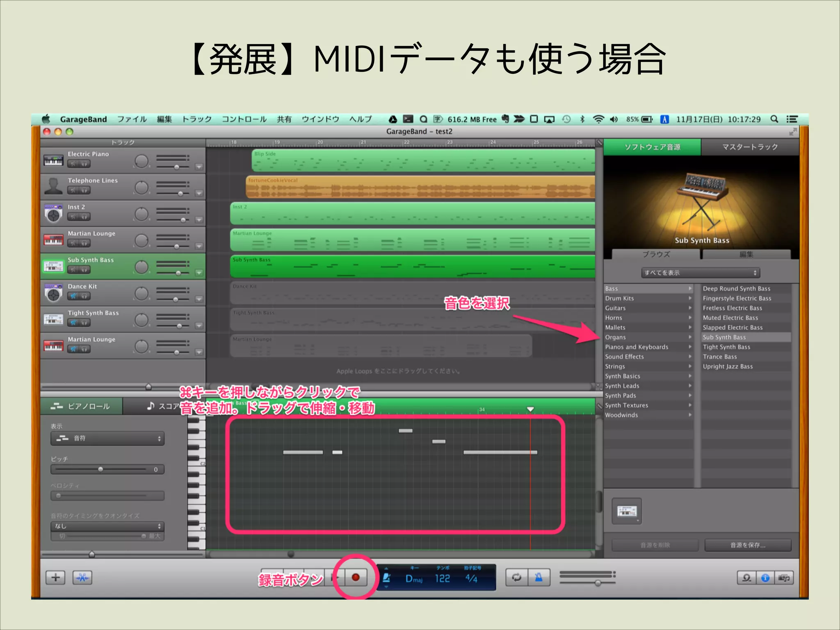
Task: Unmute the Dance Kit track
Action: tap(73, 296)
